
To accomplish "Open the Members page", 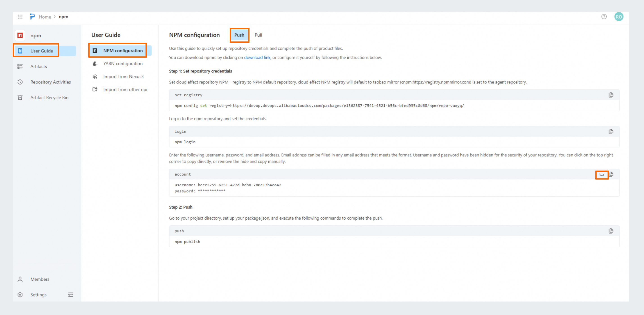I will point(40,279).
